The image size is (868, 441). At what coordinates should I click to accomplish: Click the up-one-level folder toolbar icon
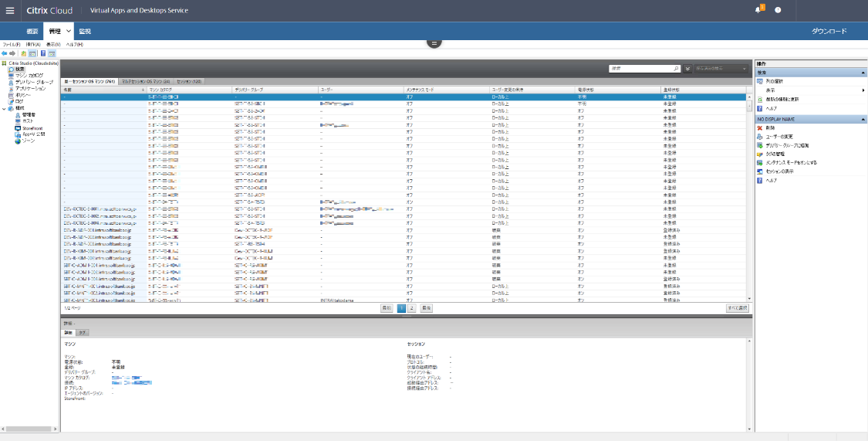pos(24,53)
